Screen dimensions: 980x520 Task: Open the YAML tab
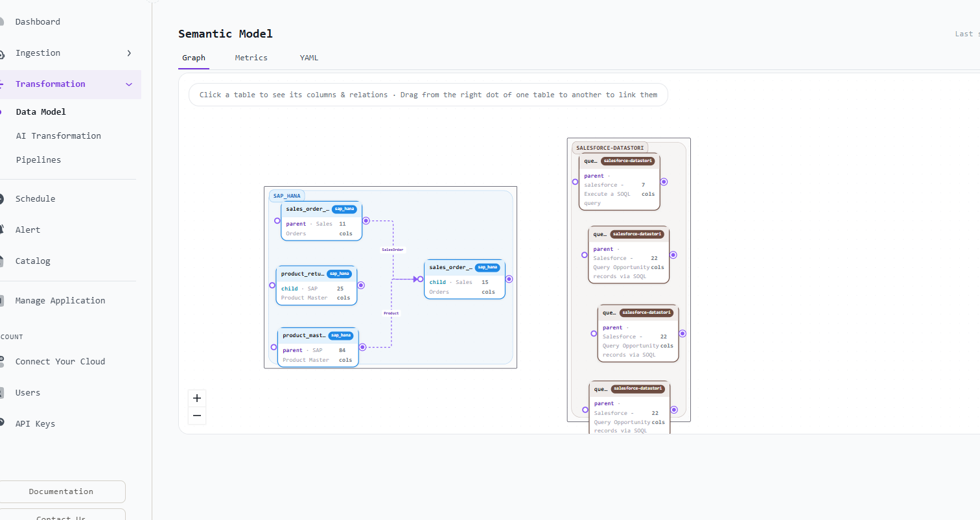309,58
